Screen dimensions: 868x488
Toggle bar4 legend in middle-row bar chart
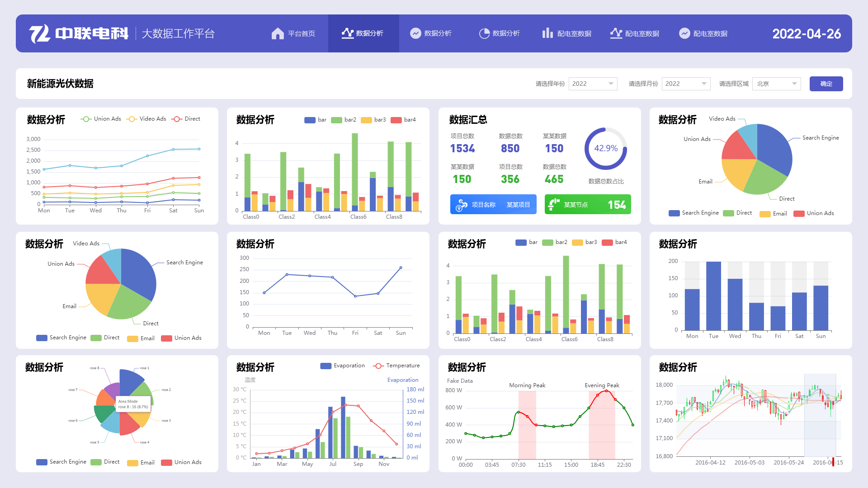tap(614, 242)
